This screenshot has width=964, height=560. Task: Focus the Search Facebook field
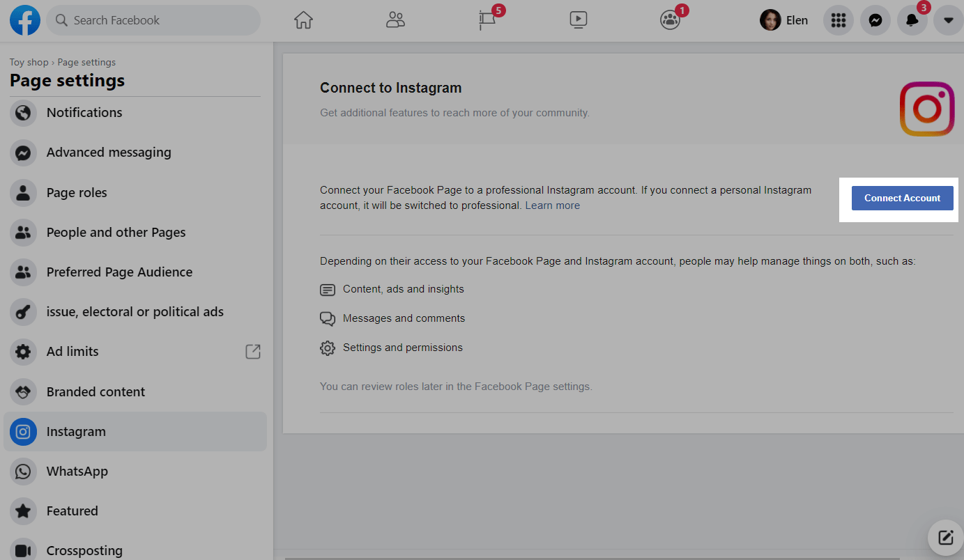click(153, 20)
